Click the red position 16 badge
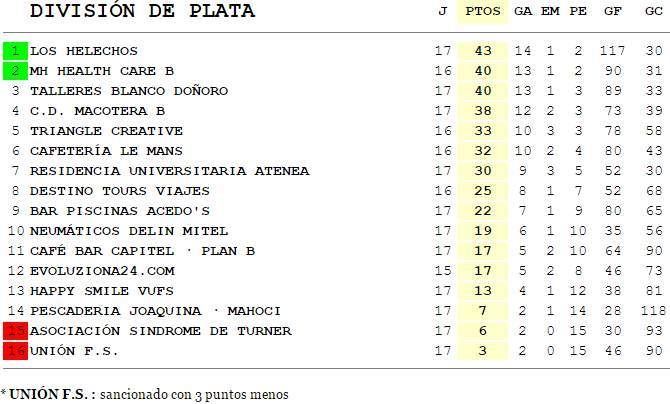The width and height of the screenshot is (670, 404). 15,351
